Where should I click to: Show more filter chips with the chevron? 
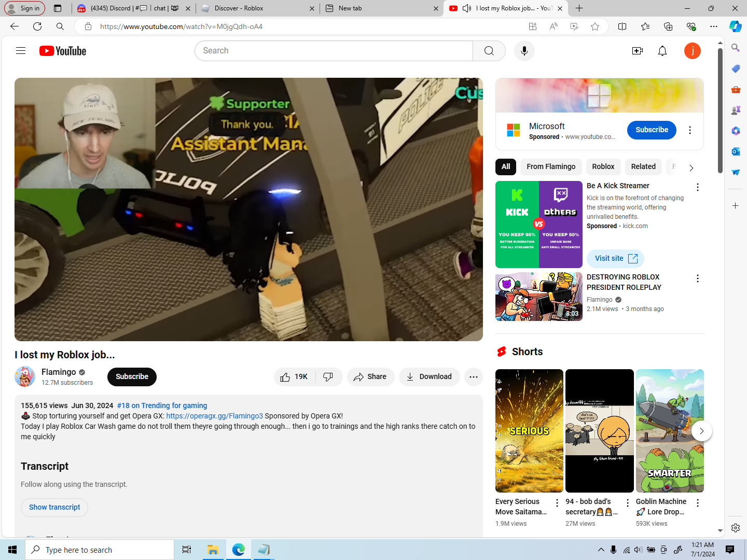coord(691,167)
